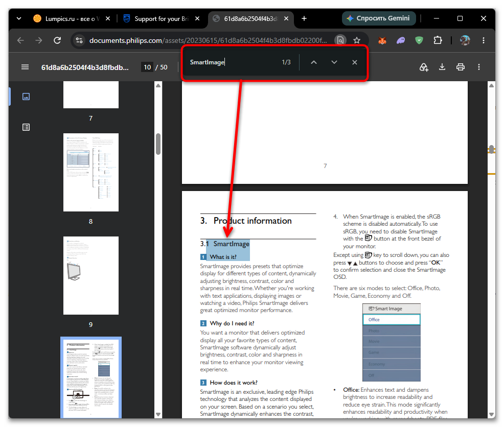Screen dimensions: 504x427
Task: Close the 61d8a6b2504f4b3d PDF tab
Action: click(286, 18)
